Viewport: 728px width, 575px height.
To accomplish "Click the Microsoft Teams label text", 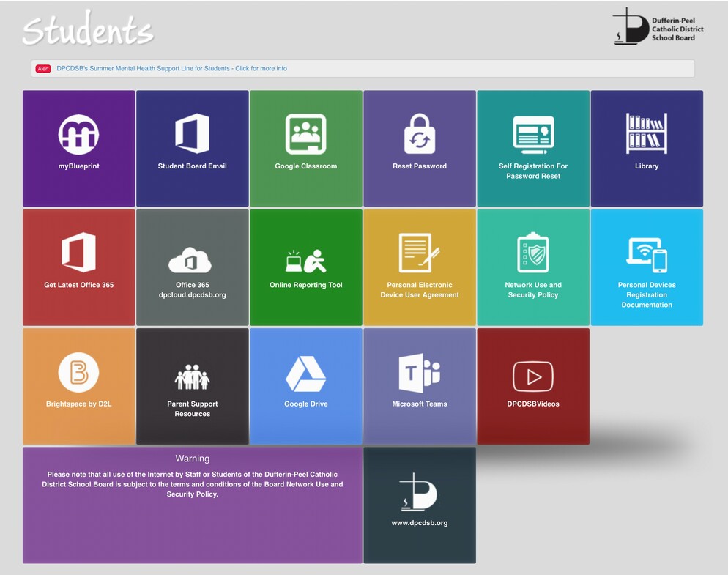I will (x=419, y=404).
